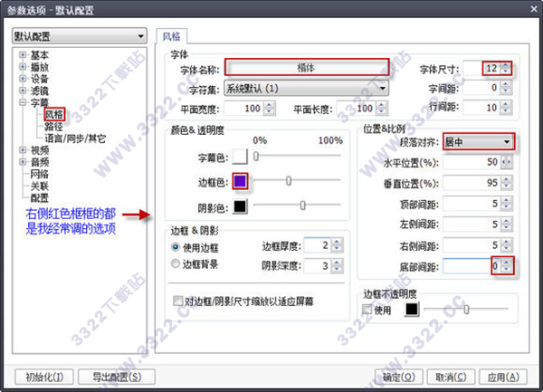Image resolution: width=543 pixels, height=392 pixels.
Task: Click the 右侧间距 spinner arrows
Action: [506, 245]
